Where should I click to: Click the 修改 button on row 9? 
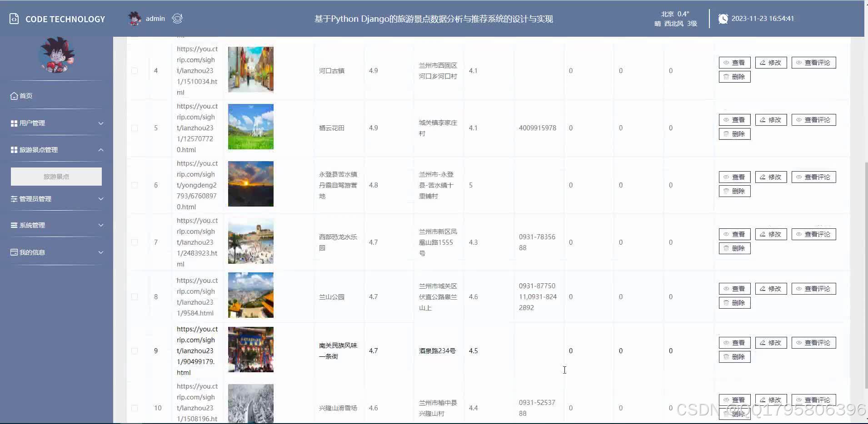click(770, 342)
